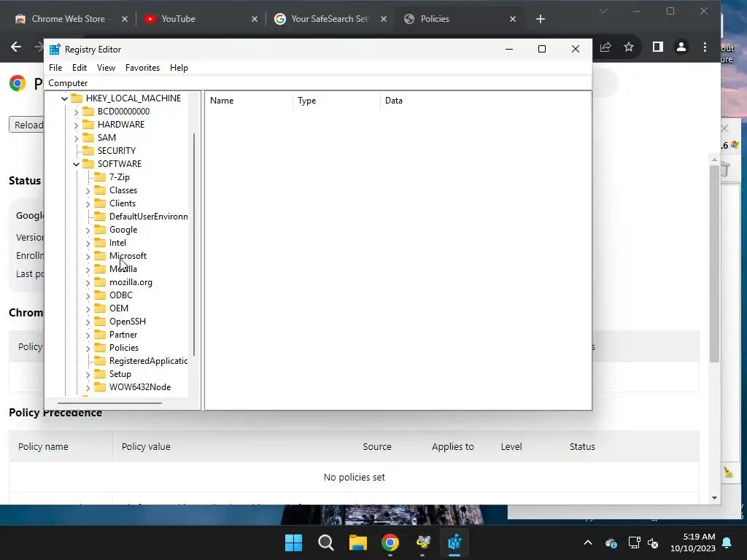Image resolution: width=747 pixels, height=560 pixels.
Task: Open Registry Editor from the taskbar
Action: click(454, 542)
